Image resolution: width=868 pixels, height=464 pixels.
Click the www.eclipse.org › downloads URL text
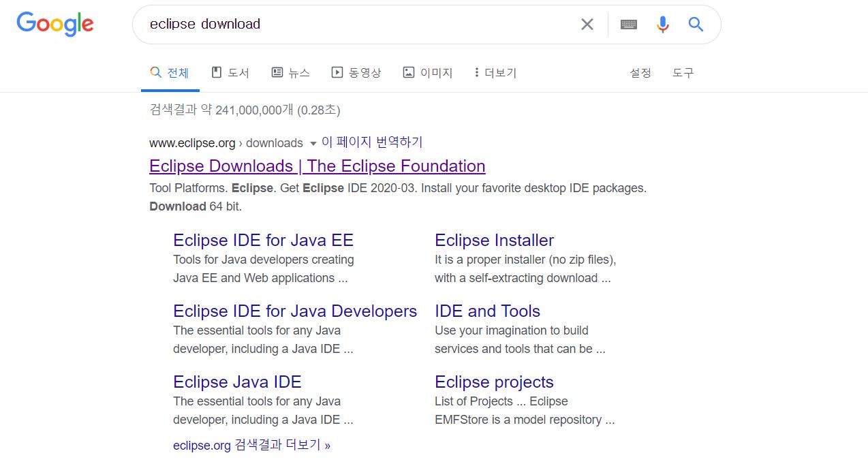226,143
